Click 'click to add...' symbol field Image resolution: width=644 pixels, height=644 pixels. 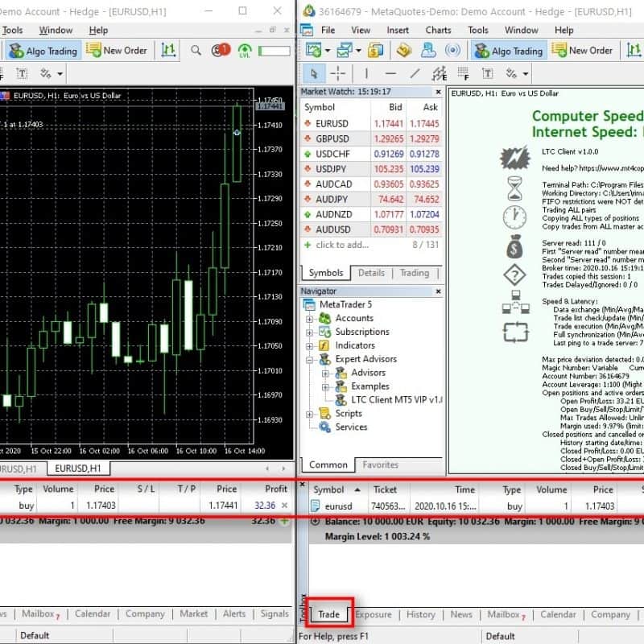point(342,245)
